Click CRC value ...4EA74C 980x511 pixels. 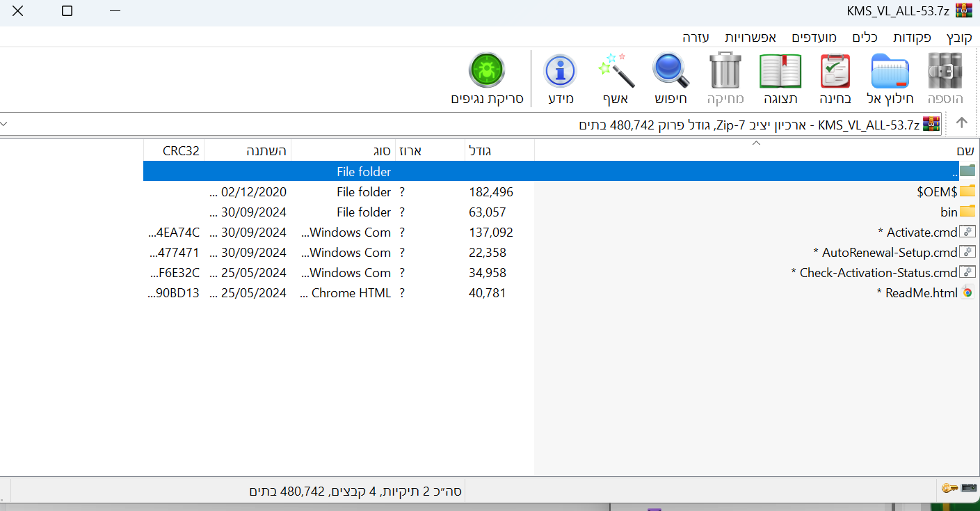click(175, 233)
